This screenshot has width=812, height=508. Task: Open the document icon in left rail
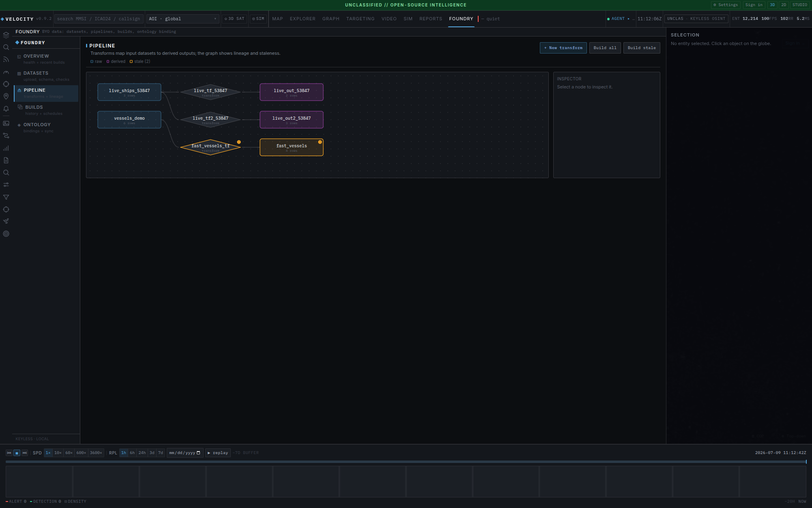tap(6, 160)
